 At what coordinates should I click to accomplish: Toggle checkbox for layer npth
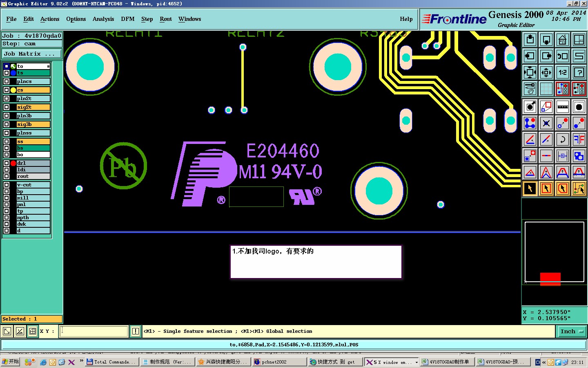coord(7,218)
